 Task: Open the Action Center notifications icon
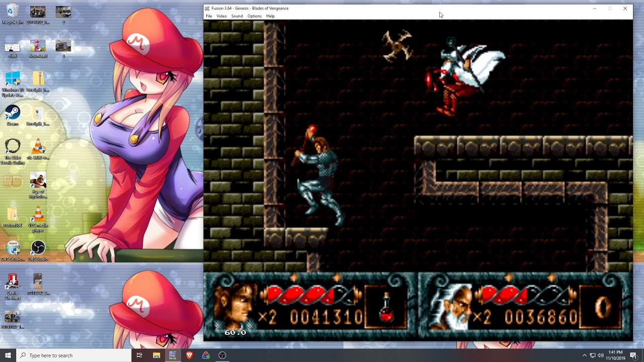[x=633, y=355]
